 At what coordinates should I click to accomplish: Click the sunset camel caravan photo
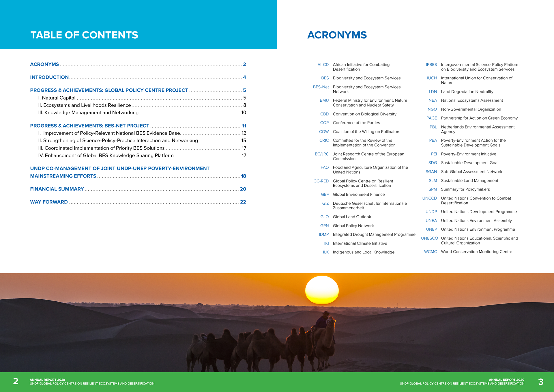click(277, 322)
